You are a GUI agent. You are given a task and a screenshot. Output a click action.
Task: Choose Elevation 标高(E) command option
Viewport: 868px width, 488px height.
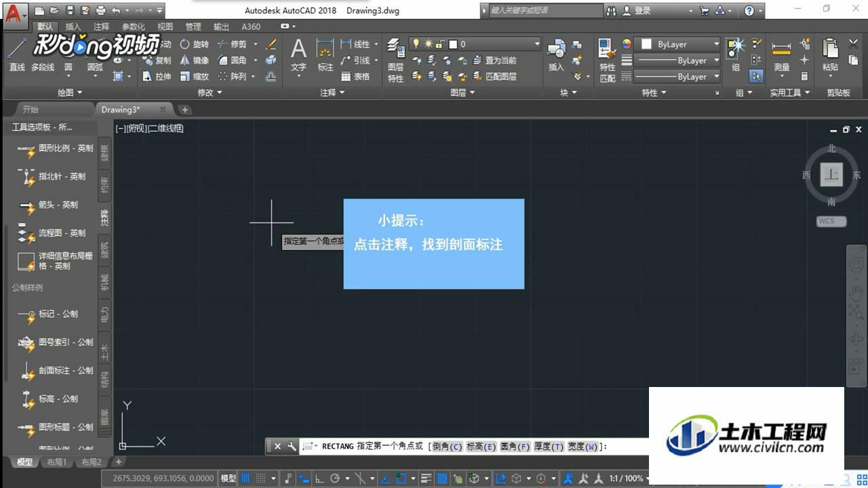pyautogui.click(x=481, y=446)
